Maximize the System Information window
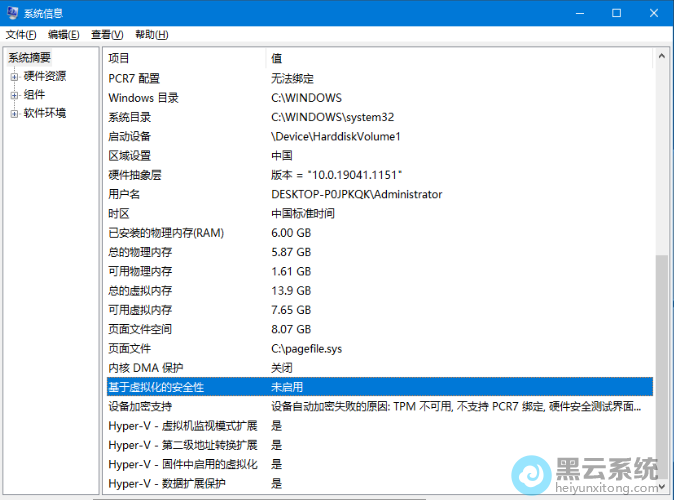674x500 pixels. (x=616, y=13)
